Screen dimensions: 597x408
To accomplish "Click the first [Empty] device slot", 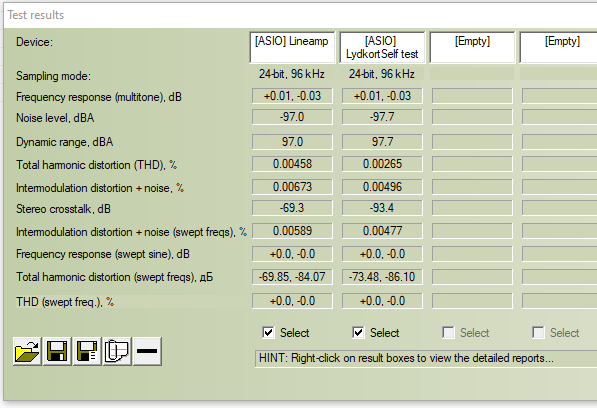I will point(472,47).
